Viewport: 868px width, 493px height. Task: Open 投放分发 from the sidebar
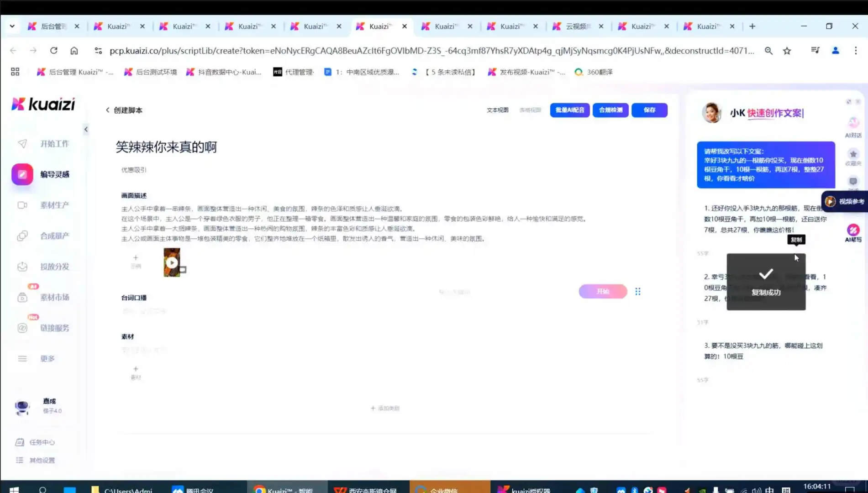tap(54, 266)
